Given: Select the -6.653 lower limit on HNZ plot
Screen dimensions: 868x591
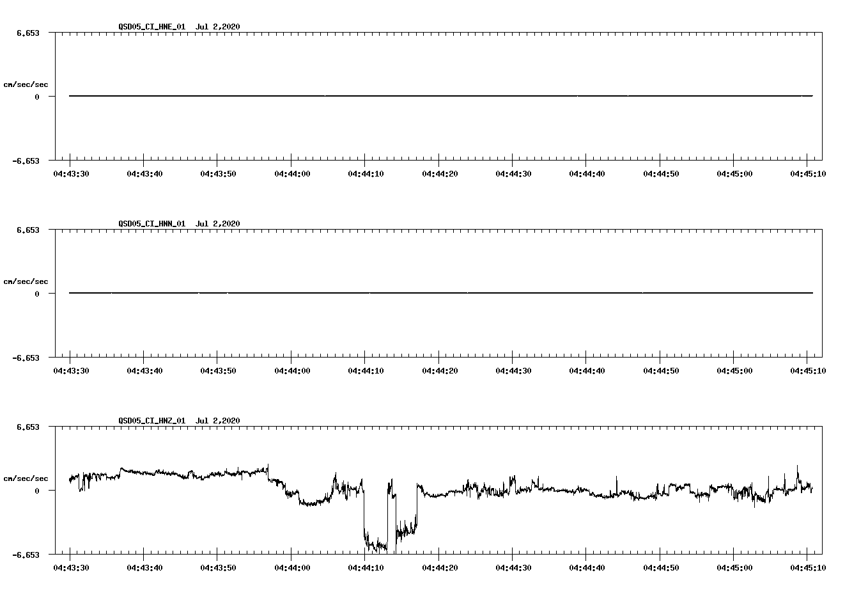Looking at the screenshot, I should coord(26,555).
